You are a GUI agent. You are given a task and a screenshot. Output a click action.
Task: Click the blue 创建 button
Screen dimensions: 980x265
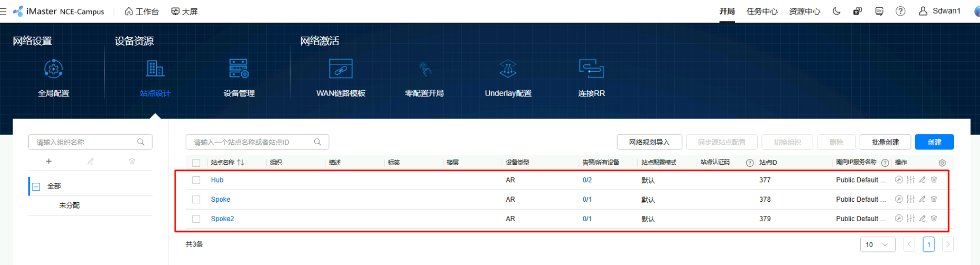[x=934, y=142]
